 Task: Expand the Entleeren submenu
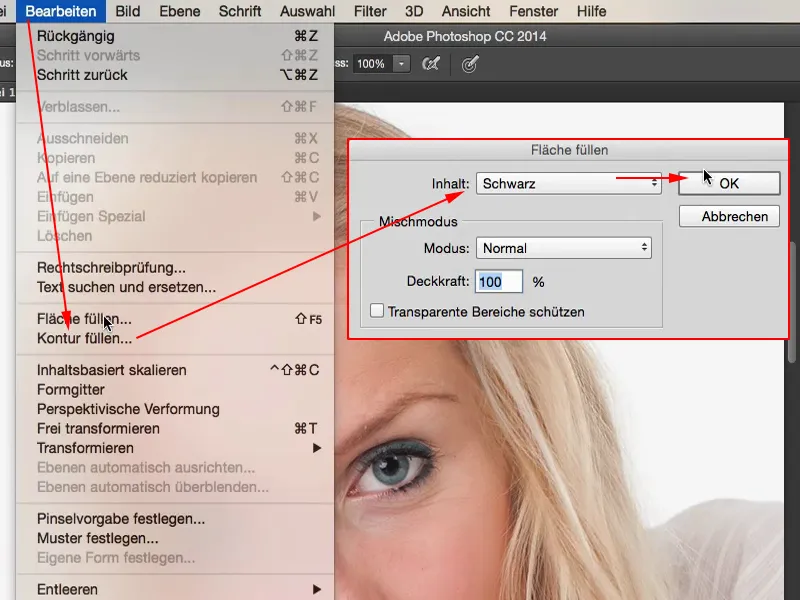(x=176, y=589)
